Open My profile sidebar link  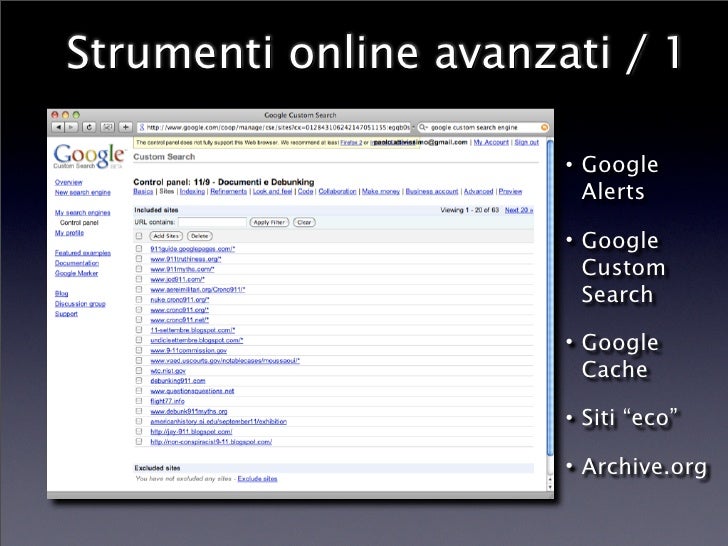point(69,233)
